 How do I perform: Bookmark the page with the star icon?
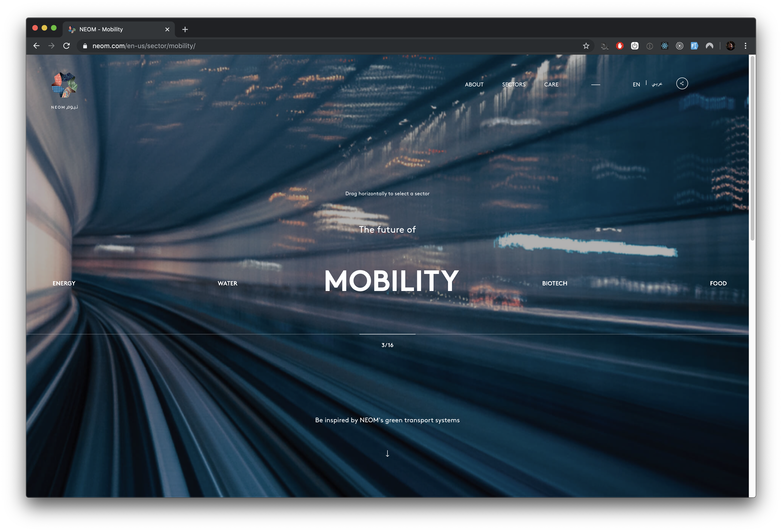(x=587, y=46)
